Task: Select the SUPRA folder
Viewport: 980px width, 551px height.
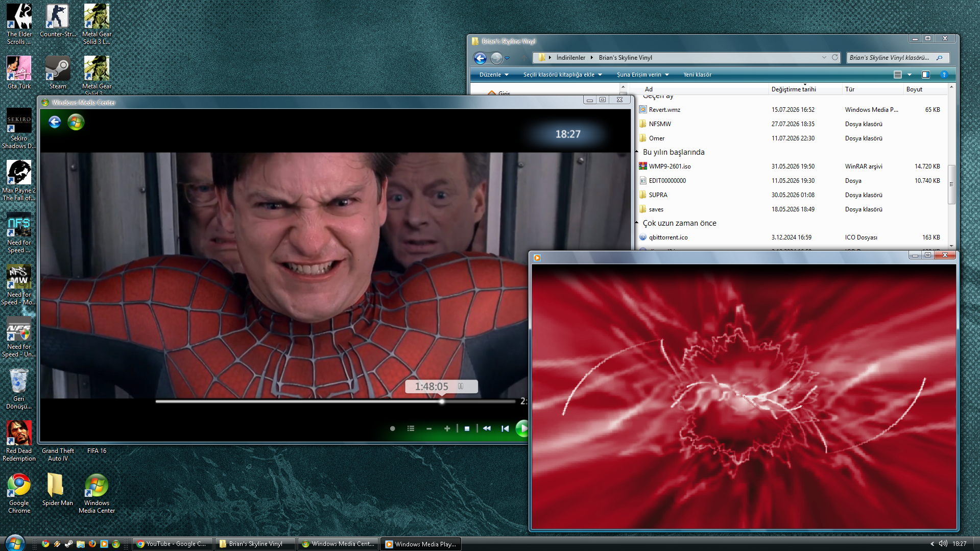Action: 790,195
